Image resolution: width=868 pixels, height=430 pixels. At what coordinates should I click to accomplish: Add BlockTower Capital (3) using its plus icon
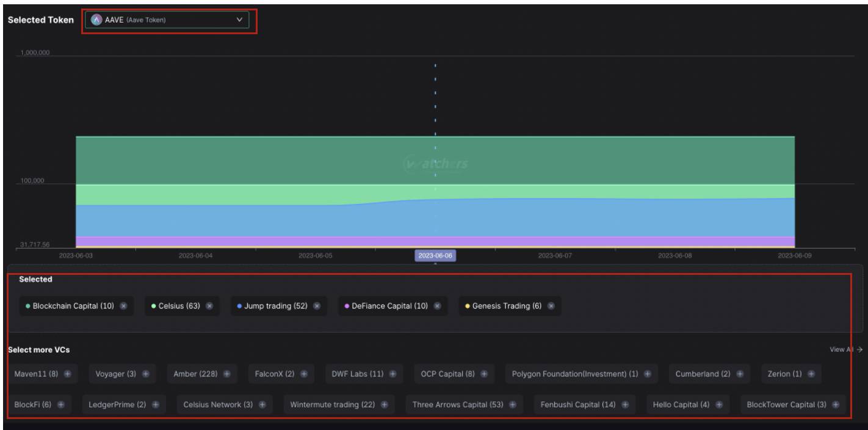point(835,404)
